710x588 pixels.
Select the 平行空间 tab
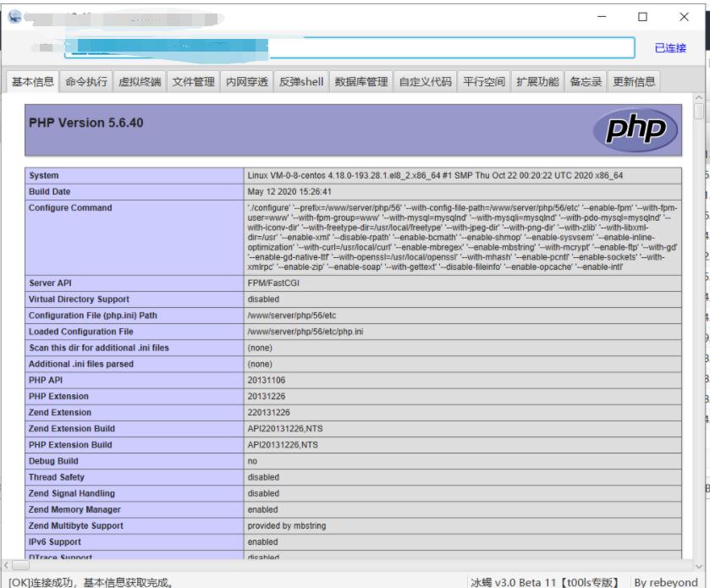[x=483, y=81]
